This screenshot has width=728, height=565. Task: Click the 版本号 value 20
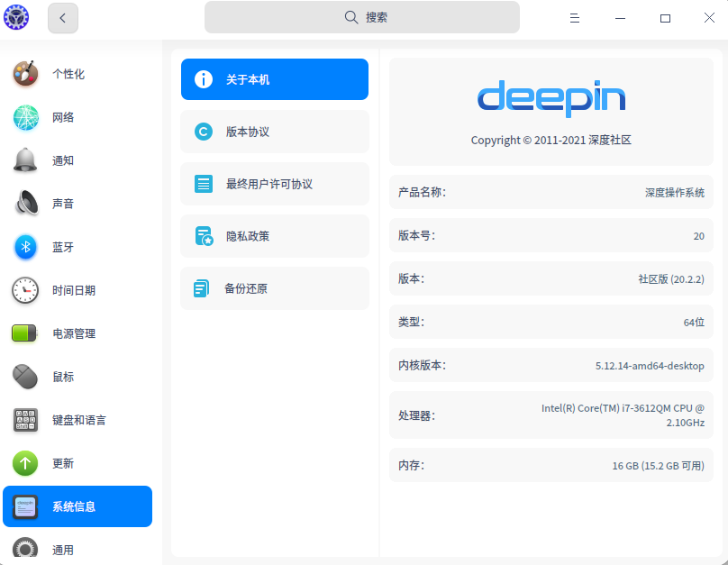[x=699, y=236]
